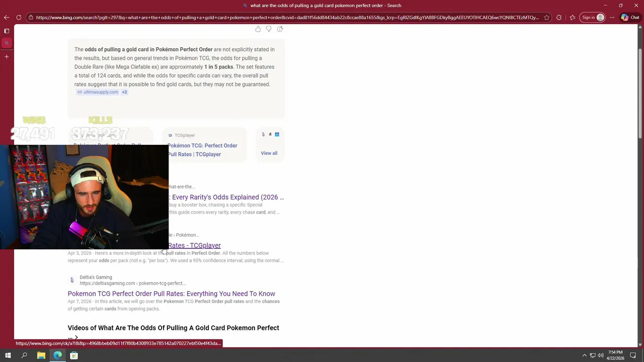Image resolution: width=644 pixels, height=362 pixels.
Task: Open volume control tray icon
Action: click(601, 355)
